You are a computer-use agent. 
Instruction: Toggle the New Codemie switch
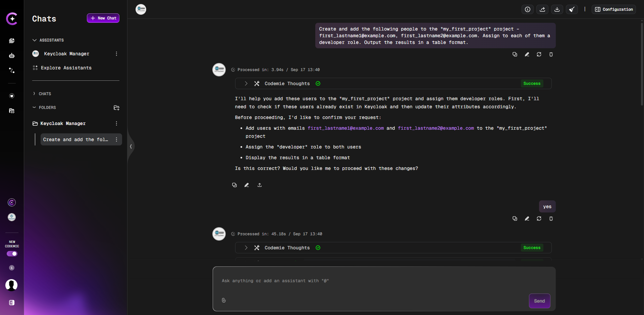coord(12,254)
